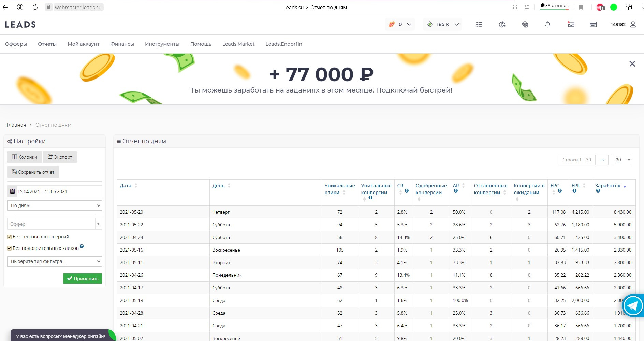The height and width of the screenshot is (341, 644).
Task: Go to Leads.Endorfin
Action: point(284,44)
